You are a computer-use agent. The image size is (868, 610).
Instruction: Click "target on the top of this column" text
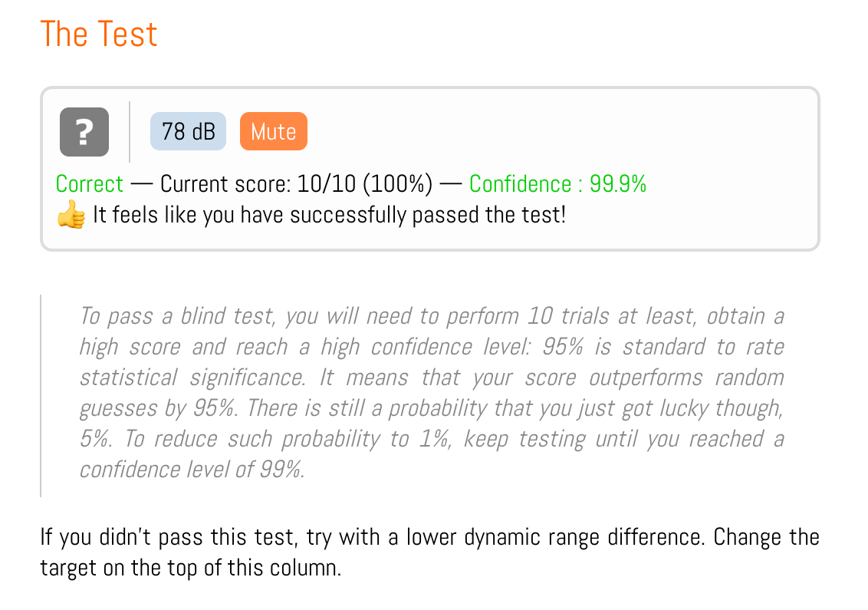190,569
